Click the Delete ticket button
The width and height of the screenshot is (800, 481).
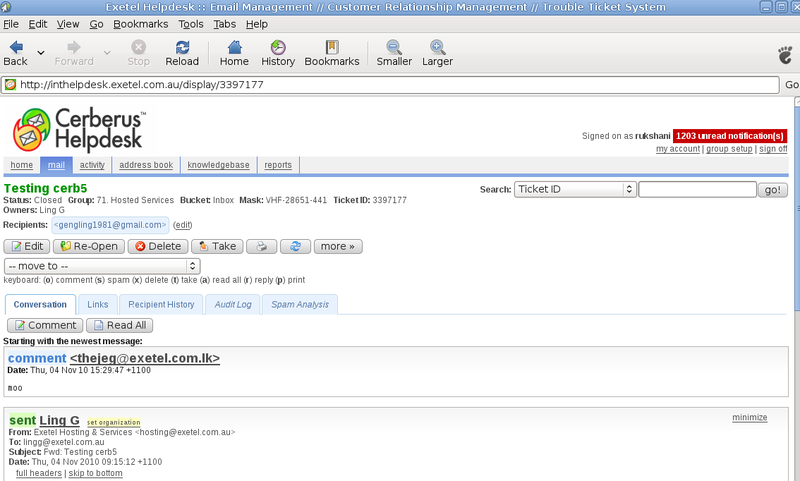click(x=158, y=246)
